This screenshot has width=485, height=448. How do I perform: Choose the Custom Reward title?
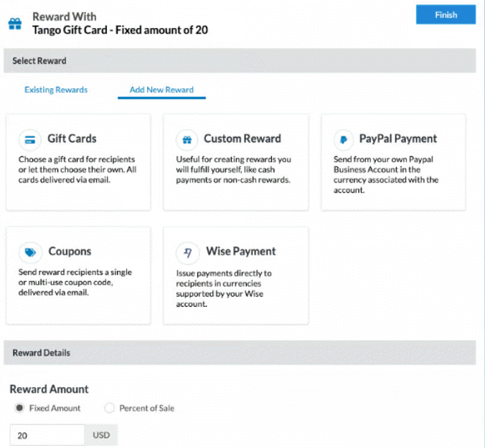242,139
